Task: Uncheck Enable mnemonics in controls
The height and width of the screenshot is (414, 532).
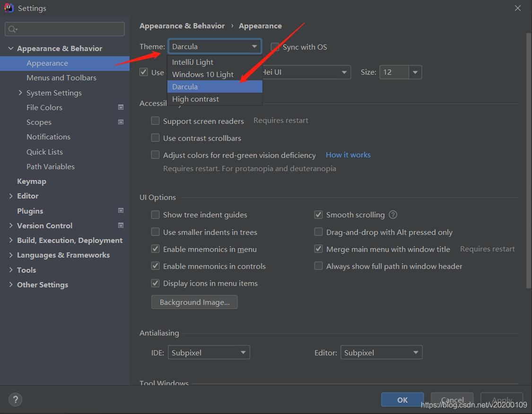Action: (x=155, y=266)
